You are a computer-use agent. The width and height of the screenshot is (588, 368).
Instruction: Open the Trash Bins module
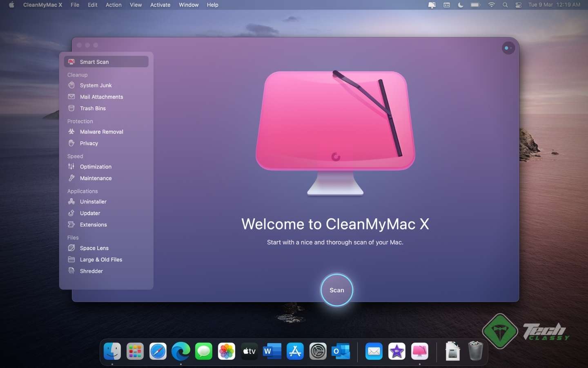93,108
